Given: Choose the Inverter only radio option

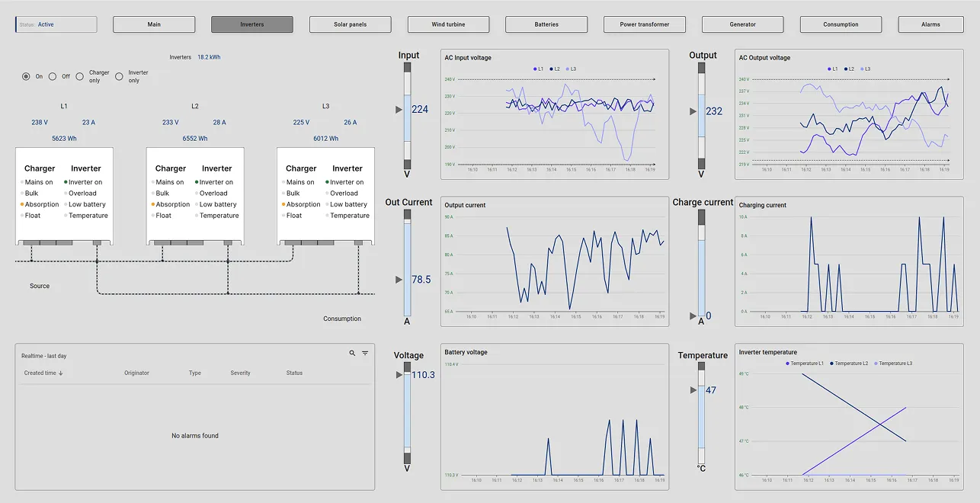Looking at the screenshot, I should [119, 76].
